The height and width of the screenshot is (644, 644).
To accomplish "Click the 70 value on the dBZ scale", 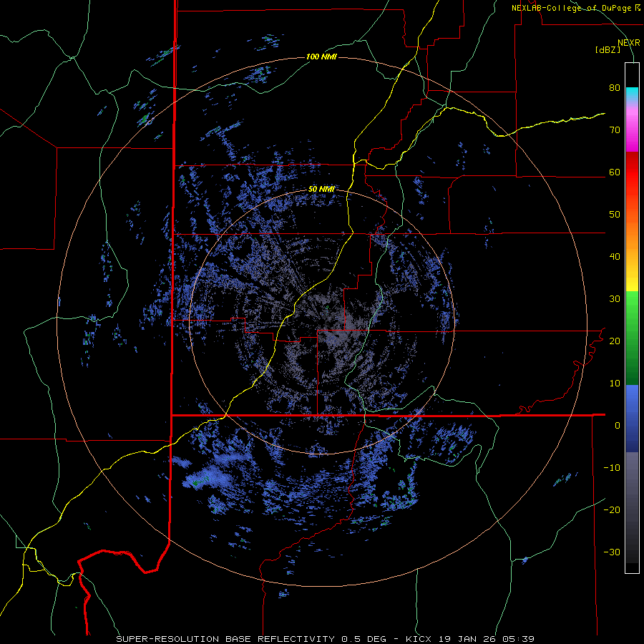I will [x=615, y=130].
